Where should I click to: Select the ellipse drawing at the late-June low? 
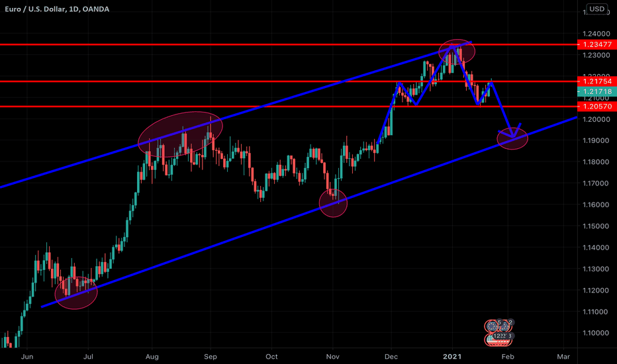point(76,293)
